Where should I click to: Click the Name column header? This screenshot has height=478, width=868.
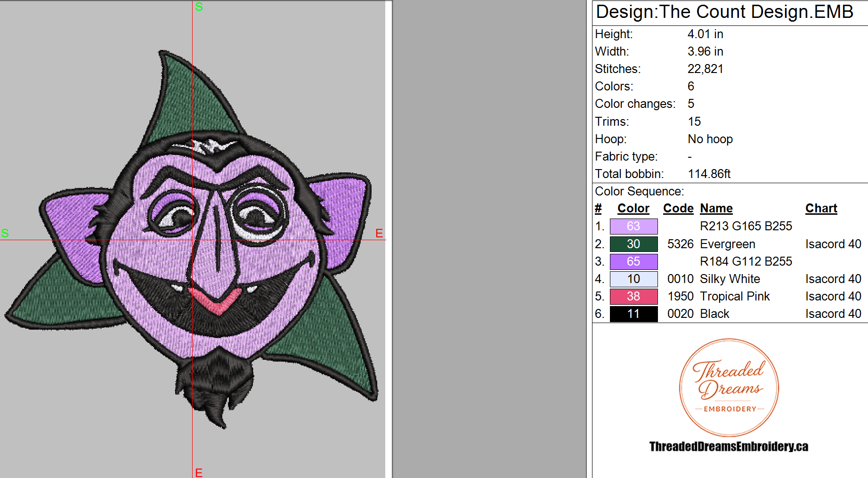[x=716, y=208]
